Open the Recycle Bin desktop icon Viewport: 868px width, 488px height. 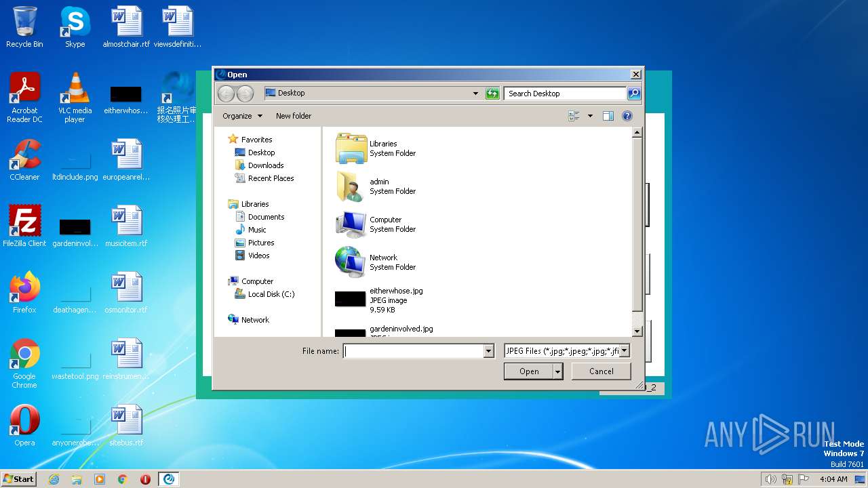[x=24, y=27]
